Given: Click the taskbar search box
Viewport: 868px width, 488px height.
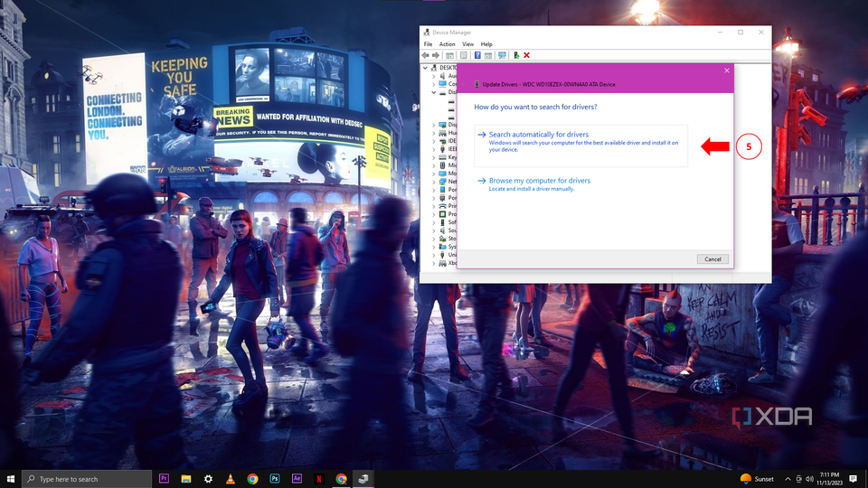Looking at the screenshot, I should 87,479.
